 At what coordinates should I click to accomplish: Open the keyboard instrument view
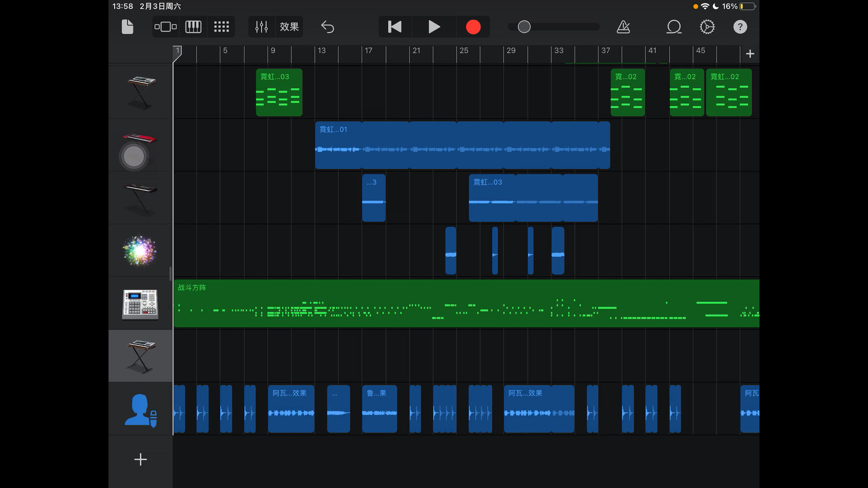click(x=193, y=27)
